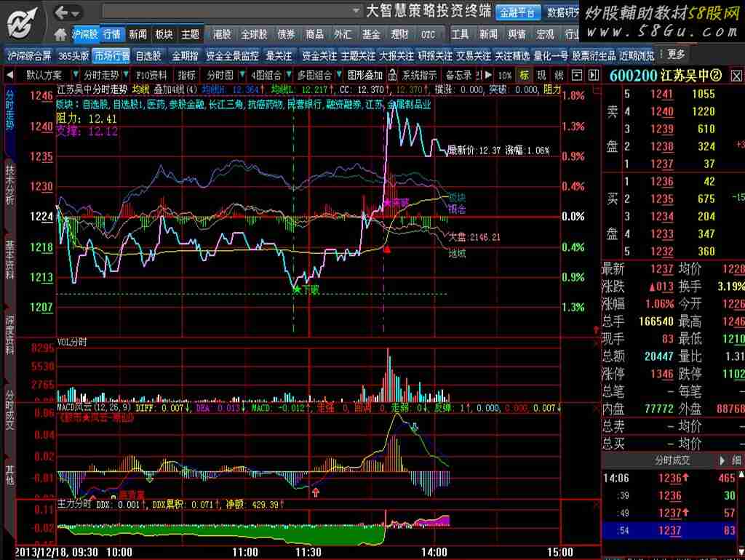Screen dimensions: 745x560
Task: Open the 沪深综合屏 view
Action: 29,55
